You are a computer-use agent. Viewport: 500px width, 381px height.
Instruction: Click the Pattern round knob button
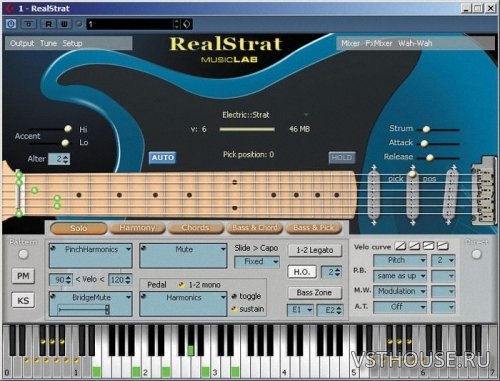[23, 255]
